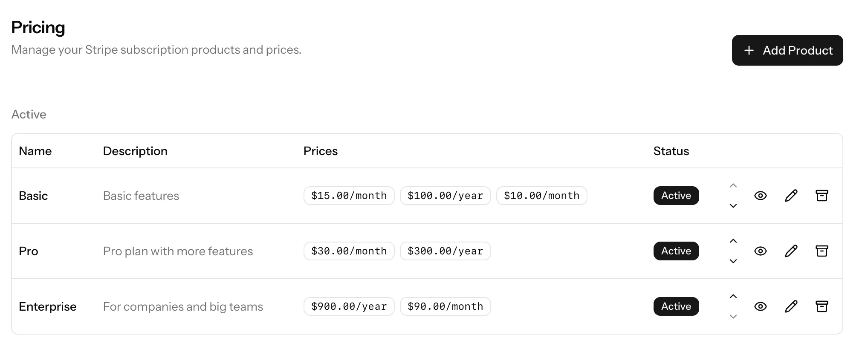
Task: Select the plus icon inside Add Product button
Action: coord(749,50)
